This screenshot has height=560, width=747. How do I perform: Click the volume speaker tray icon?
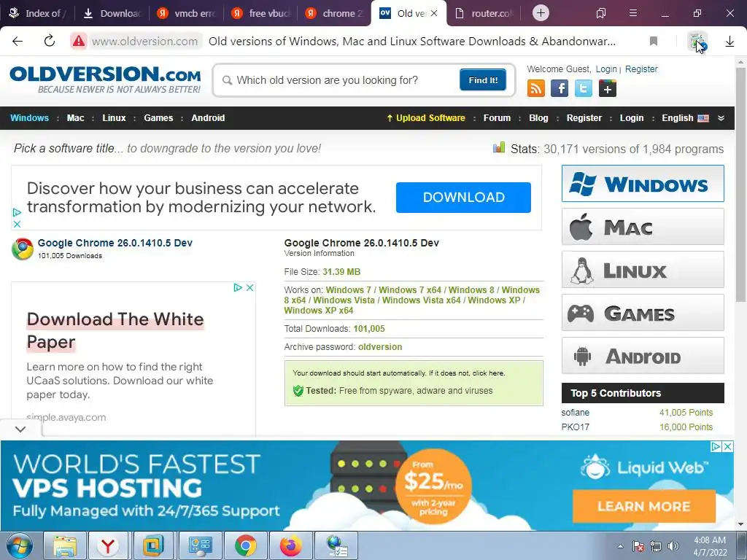(x=673, y=546)
